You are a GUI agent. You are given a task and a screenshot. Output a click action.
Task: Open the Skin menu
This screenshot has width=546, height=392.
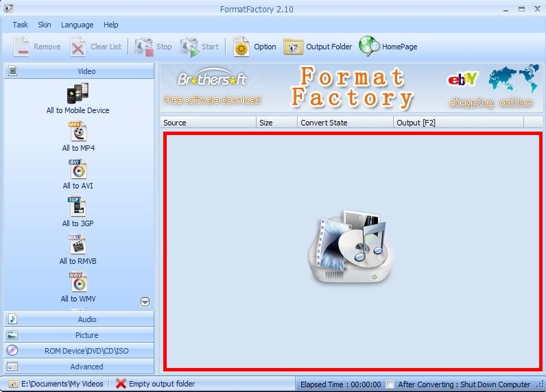(x=44, y=25)
